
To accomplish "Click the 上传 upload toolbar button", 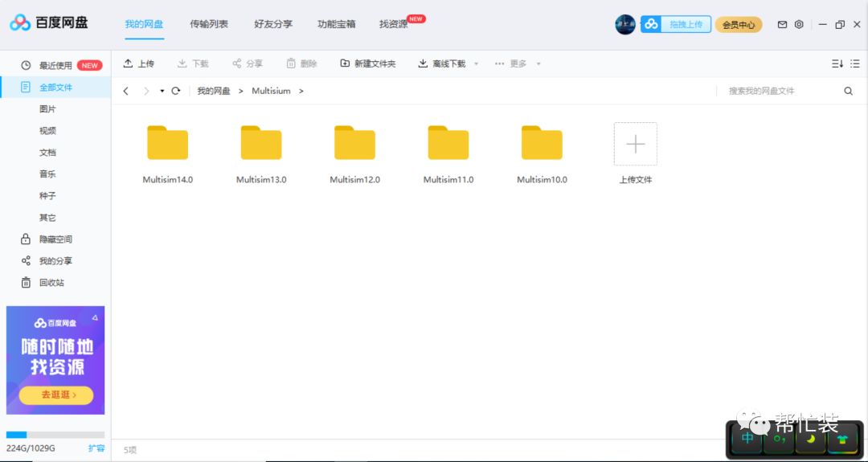I will tap(139, 63).
